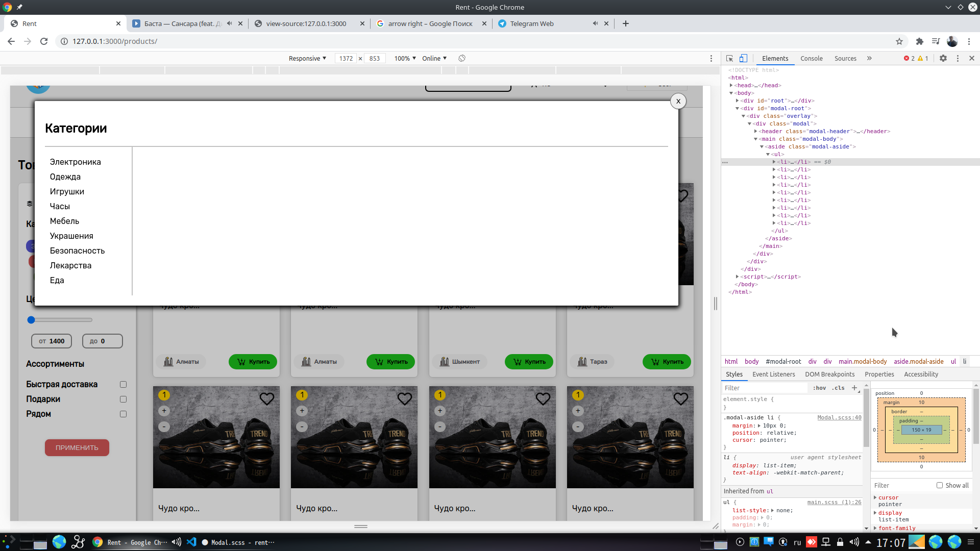Open Responsive device dropdown
980x551 pixels.
[x=307, y=58]
